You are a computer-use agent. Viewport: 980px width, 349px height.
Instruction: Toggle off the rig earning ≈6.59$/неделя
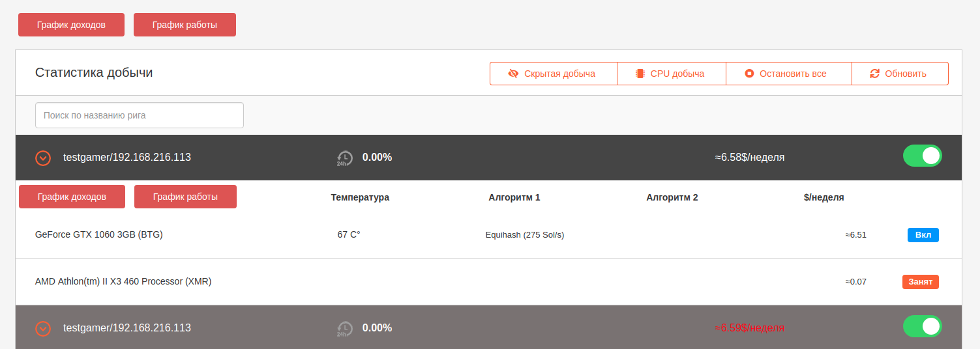point(922,327)
